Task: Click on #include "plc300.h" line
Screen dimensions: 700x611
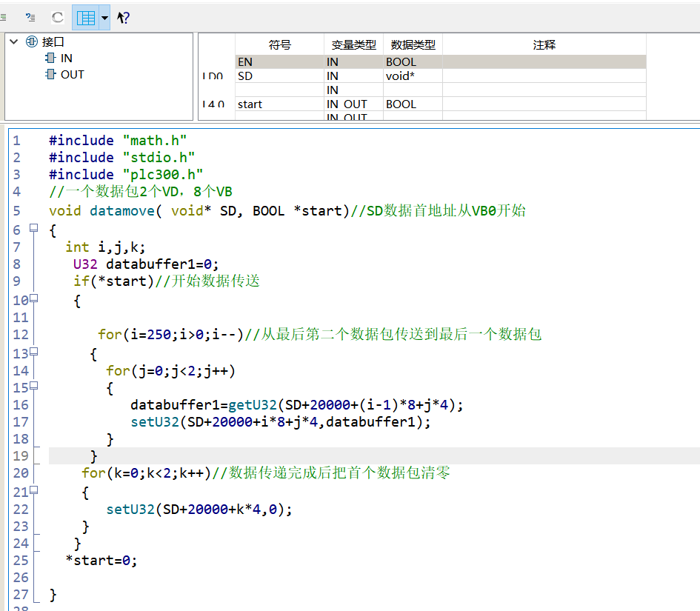Action: [x=126, y=175]
